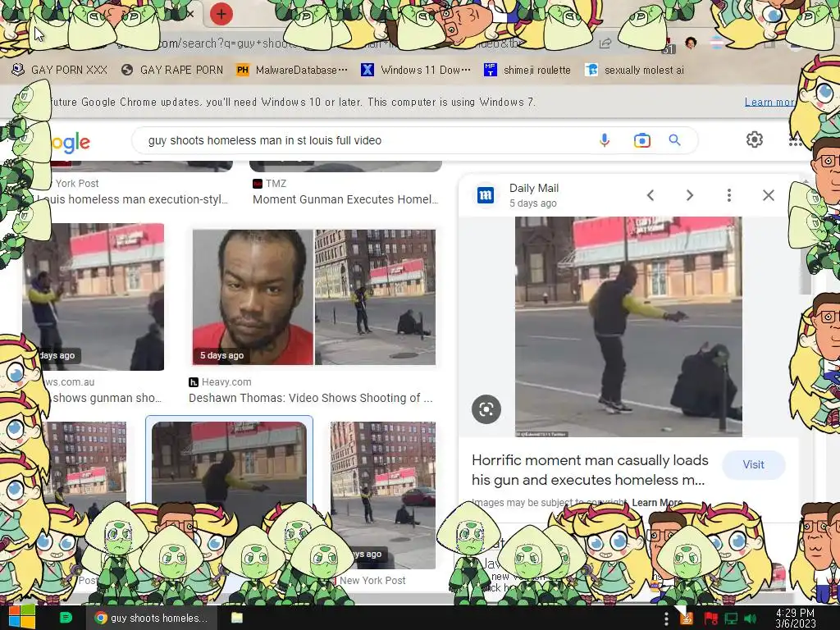Open the shimeji roulette bookmark
This screenshot has height=630, width=840.
click(x=527, y=70)
